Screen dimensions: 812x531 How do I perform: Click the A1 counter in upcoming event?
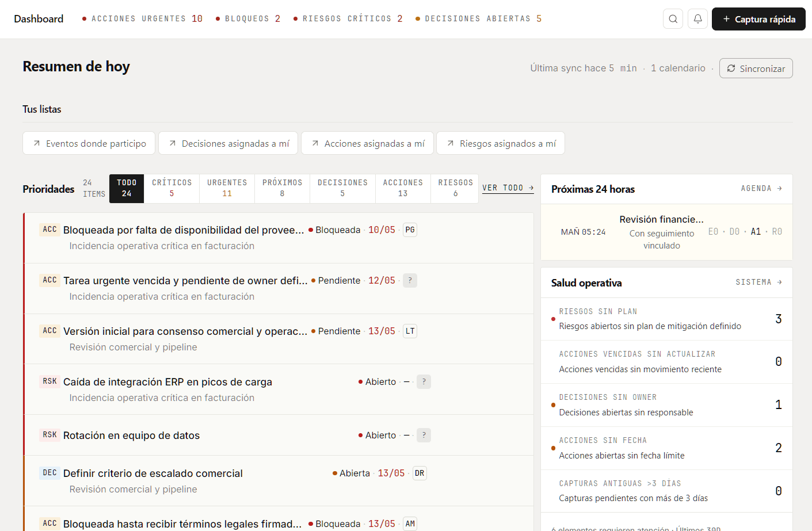(x=756, y=232)
